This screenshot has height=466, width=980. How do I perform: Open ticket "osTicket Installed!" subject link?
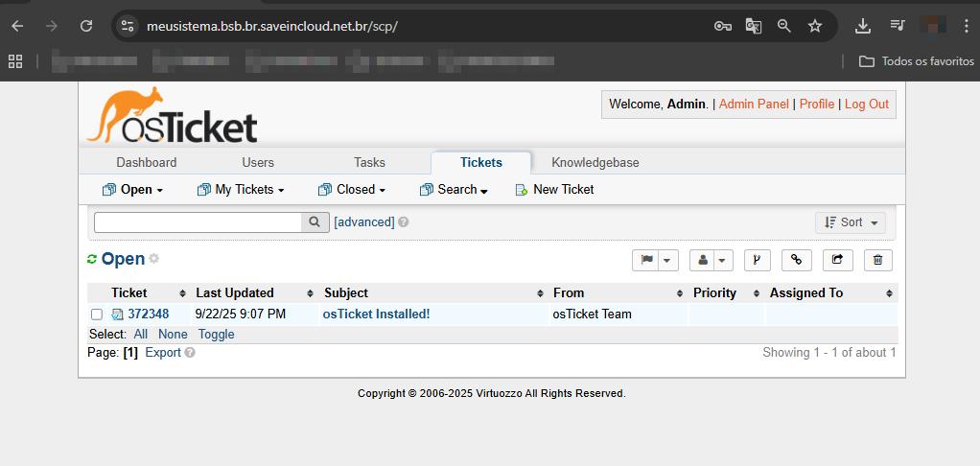pyautogui.click(x=376, y=315)
